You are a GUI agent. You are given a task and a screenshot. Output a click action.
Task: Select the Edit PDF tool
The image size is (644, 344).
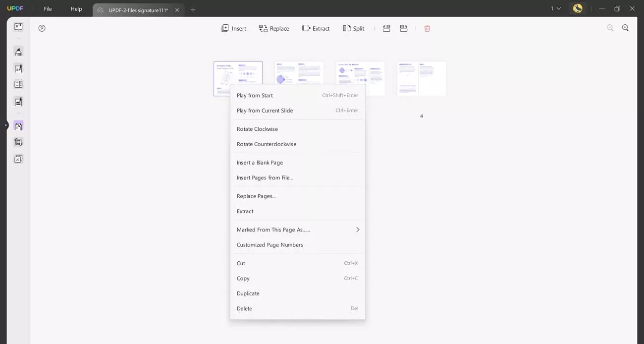18,68
